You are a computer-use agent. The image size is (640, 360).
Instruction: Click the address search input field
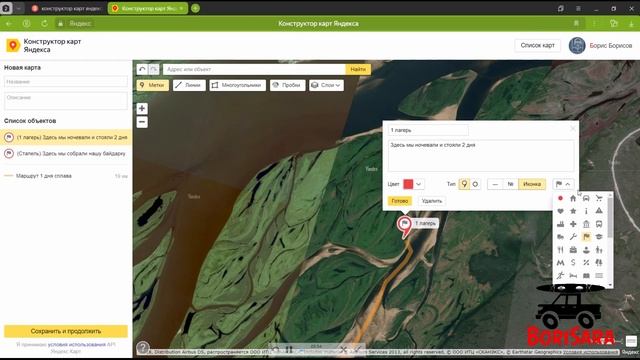[x=254, y=69]
